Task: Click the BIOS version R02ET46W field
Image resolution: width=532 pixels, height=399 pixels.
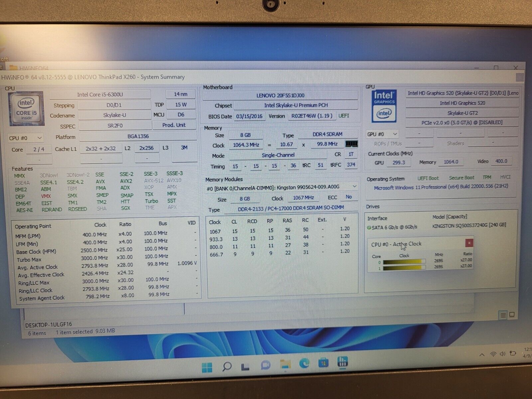Action: (312, 116)
